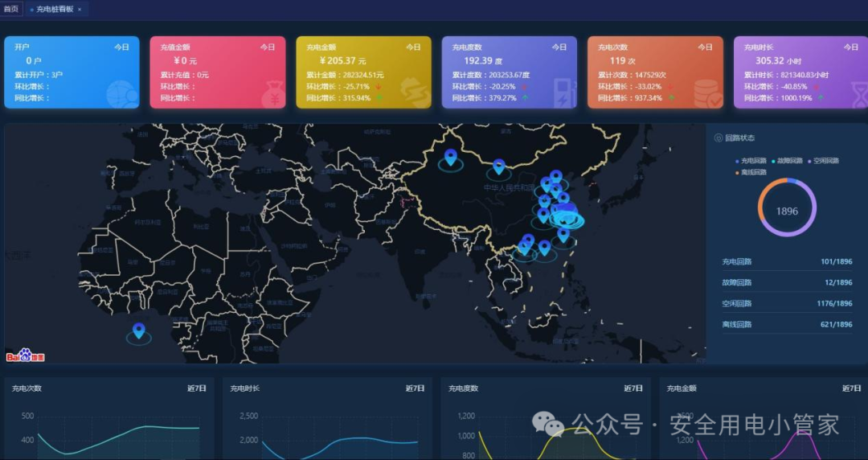Click 今日 in the 充电度数 card

point(559,47)
